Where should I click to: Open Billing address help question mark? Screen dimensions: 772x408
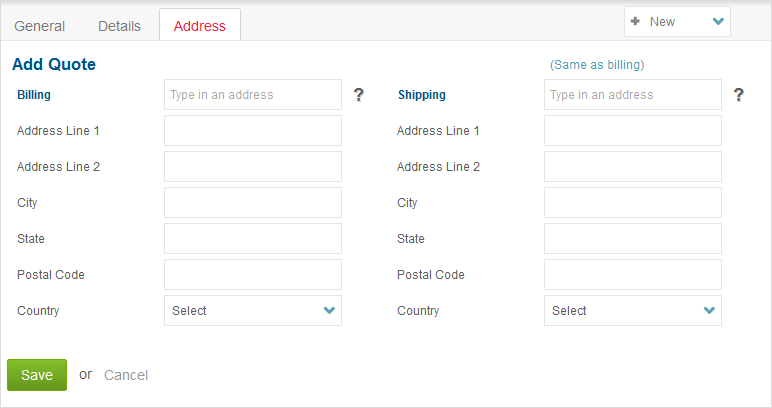coord(358,94)
